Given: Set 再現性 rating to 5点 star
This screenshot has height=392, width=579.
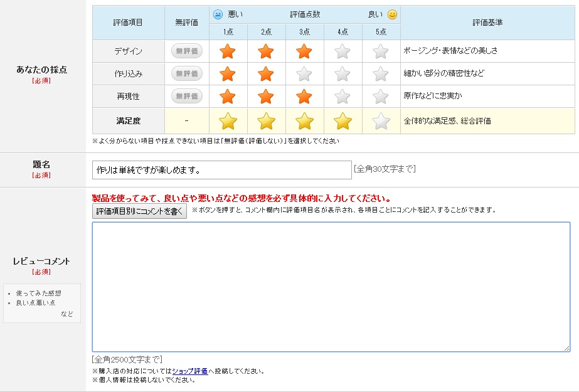Looking at the screenshot, I should (381, 97).
